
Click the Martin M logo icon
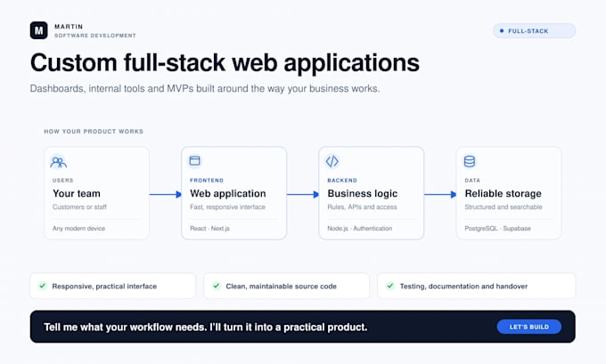click(x=38, y=30)
